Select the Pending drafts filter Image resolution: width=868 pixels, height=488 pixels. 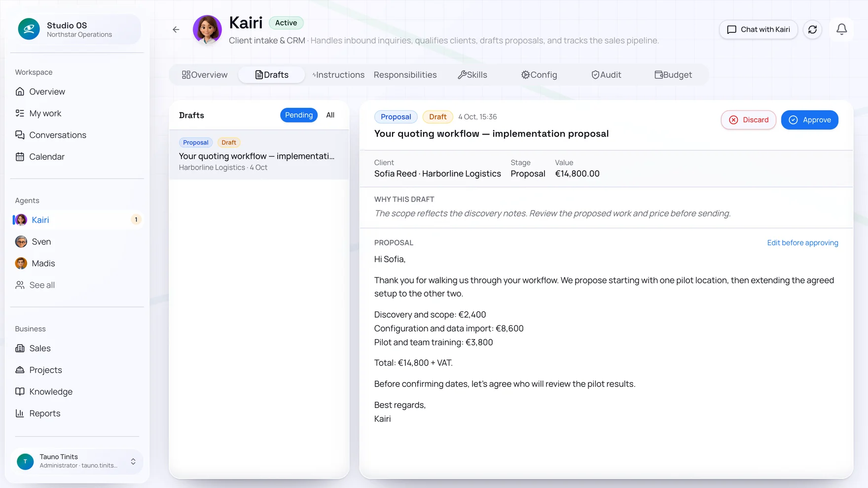click(x=299, y=115)
